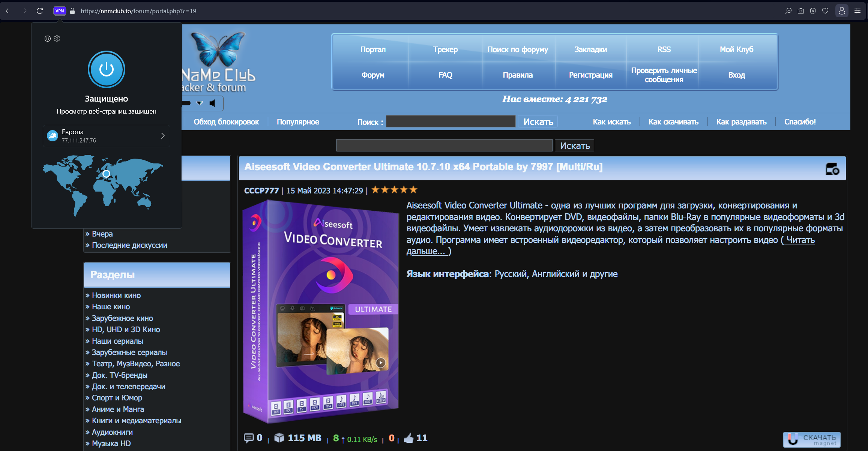
Task: Open Последние дискуссии in the sidebar
Action: [129, 245]
